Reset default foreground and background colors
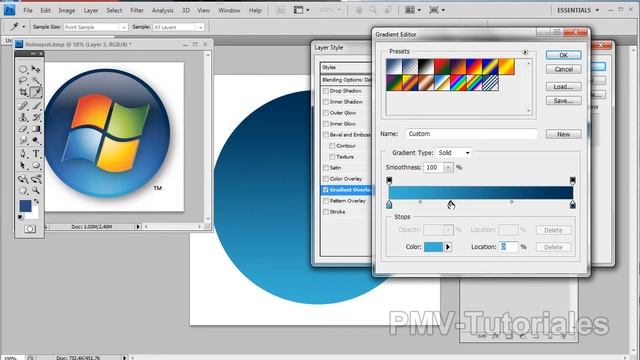The width and height of the screenshot is (640, 360). coord(21,217)
